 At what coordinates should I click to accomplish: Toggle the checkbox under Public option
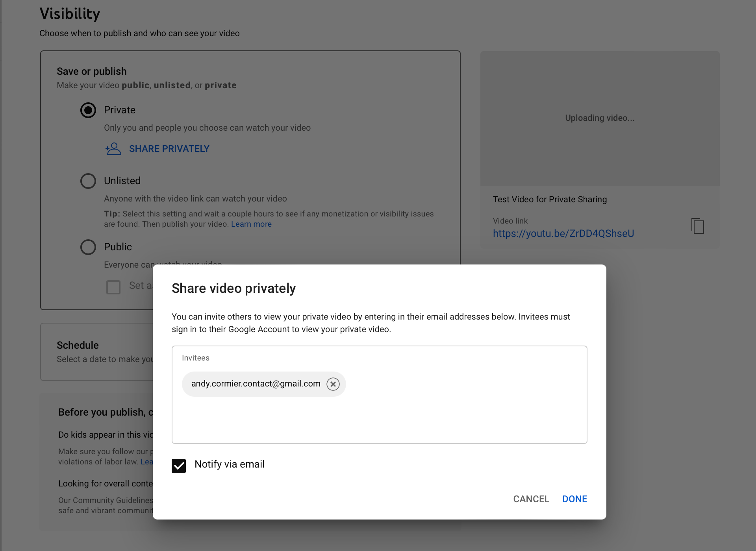click(x=113, y=287)
